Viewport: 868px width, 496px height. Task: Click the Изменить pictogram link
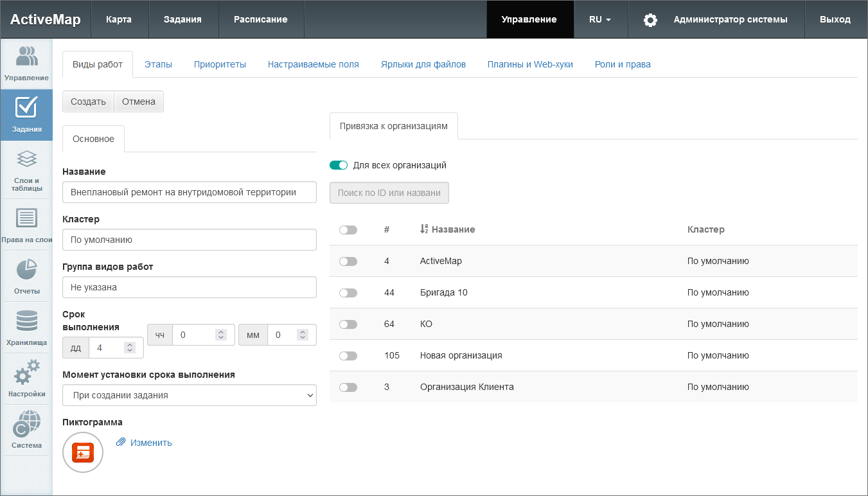pos(150,443)
